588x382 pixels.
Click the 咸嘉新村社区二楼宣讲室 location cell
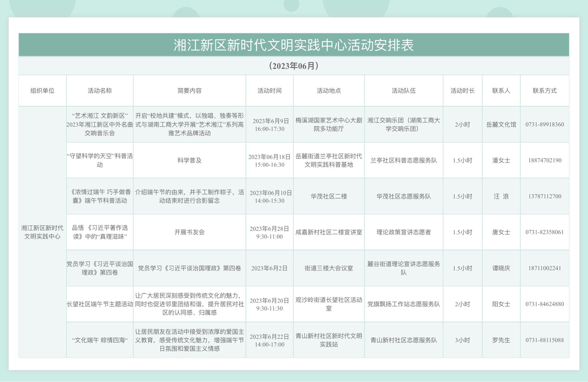tap(329, 232)
